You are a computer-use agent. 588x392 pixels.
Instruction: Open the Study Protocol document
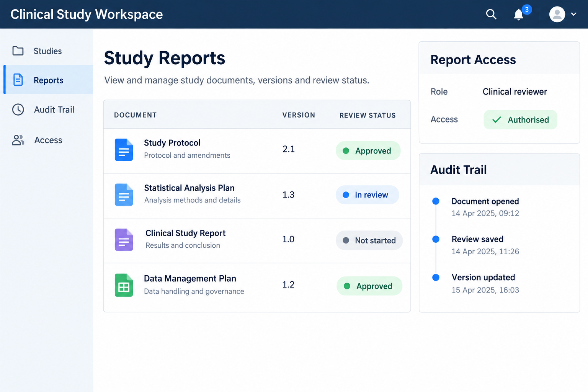tap(172, 143)
